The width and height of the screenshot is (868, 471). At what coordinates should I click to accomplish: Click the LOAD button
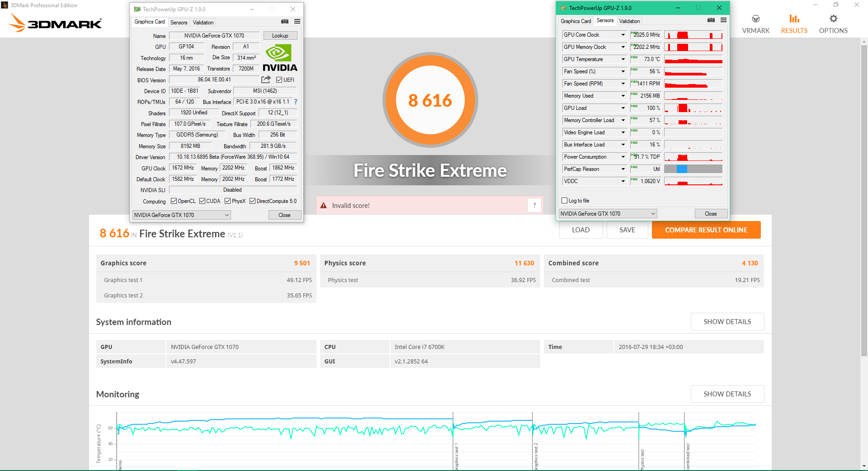point(580,230)
